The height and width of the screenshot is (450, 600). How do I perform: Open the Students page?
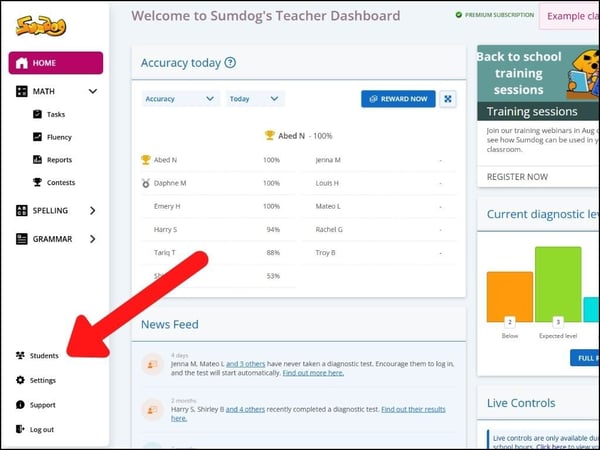coord(44,356)
